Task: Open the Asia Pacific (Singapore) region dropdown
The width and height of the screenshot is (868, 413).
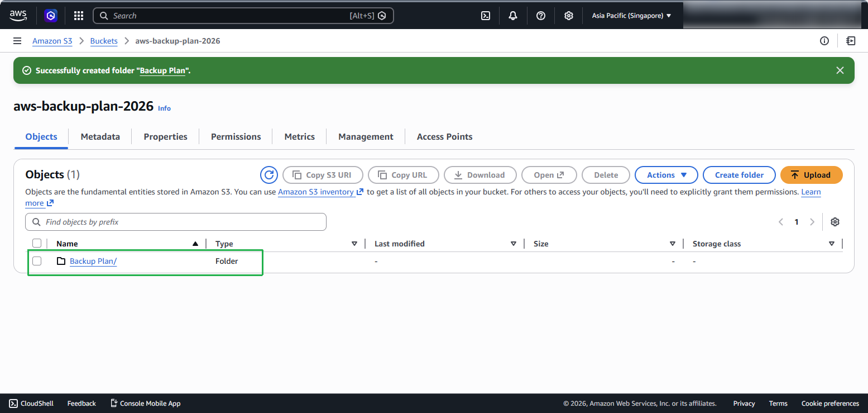Action: click(631, 16)
